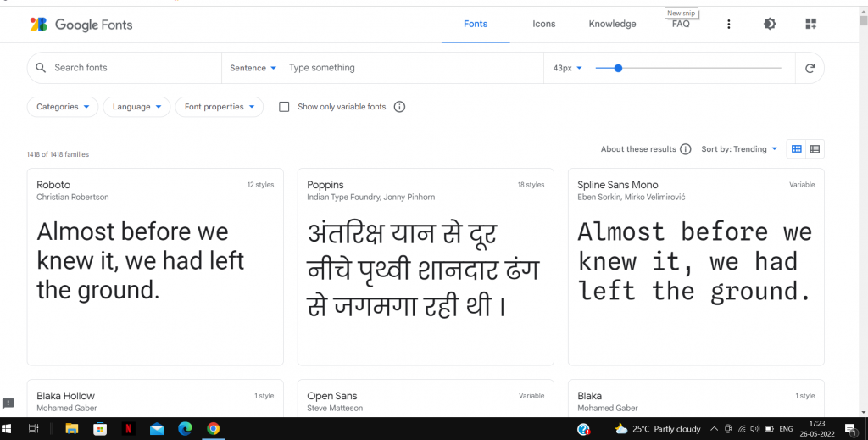
Task: Go to the Knowledge tab
Action: (612, 24)
